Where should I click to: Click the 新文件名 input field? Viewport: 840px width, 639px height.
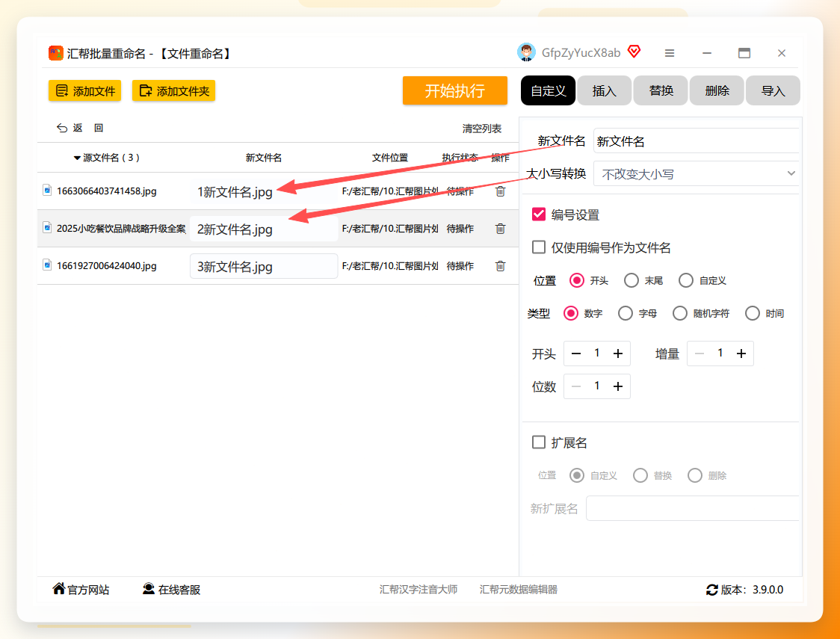pos(696,141)
